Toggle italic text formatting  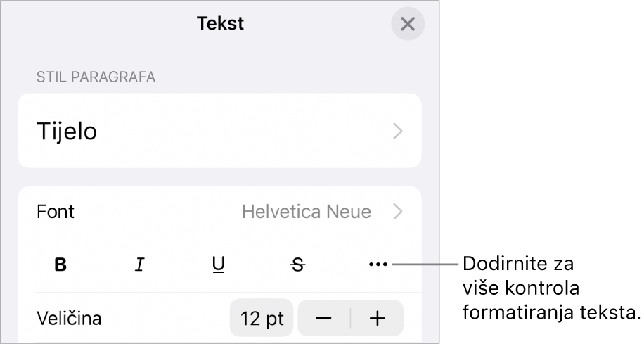pos(140,265)
